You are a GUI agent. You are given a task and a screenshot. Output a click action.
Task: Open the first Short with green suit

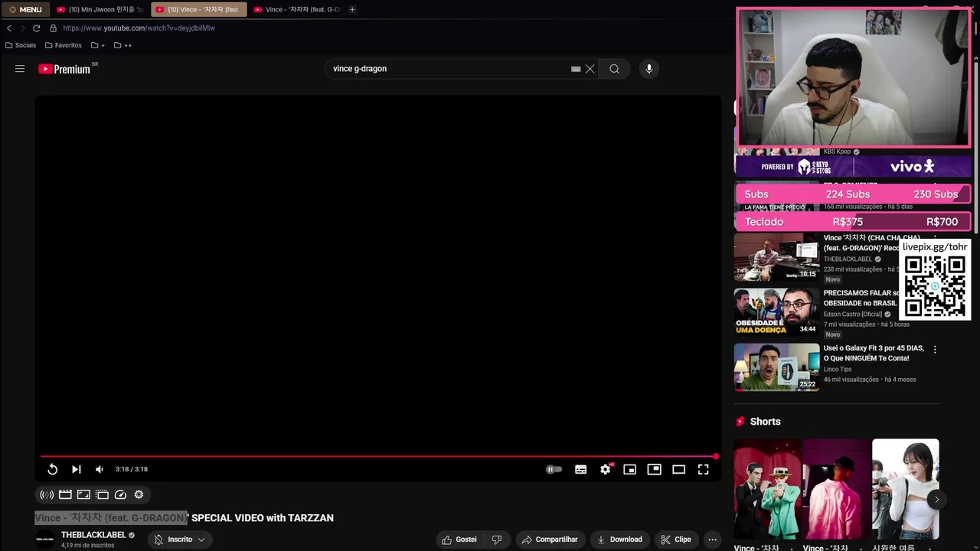[x=768, y=488]
